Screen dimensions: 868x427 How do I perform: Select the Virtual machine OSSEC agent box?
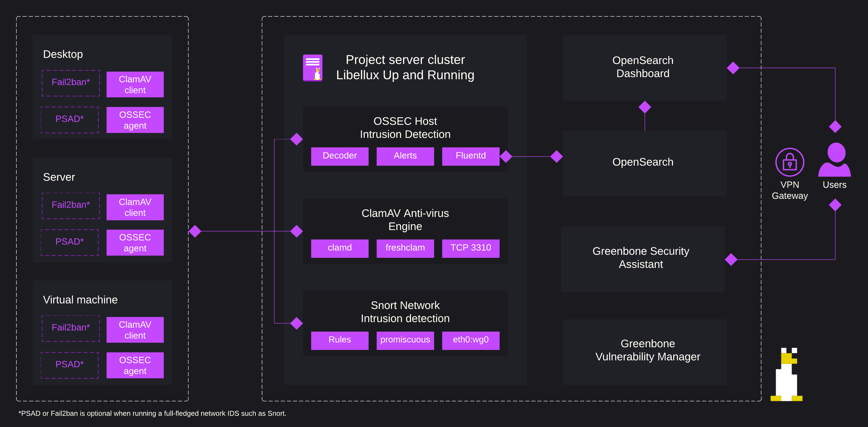point(135,365)
